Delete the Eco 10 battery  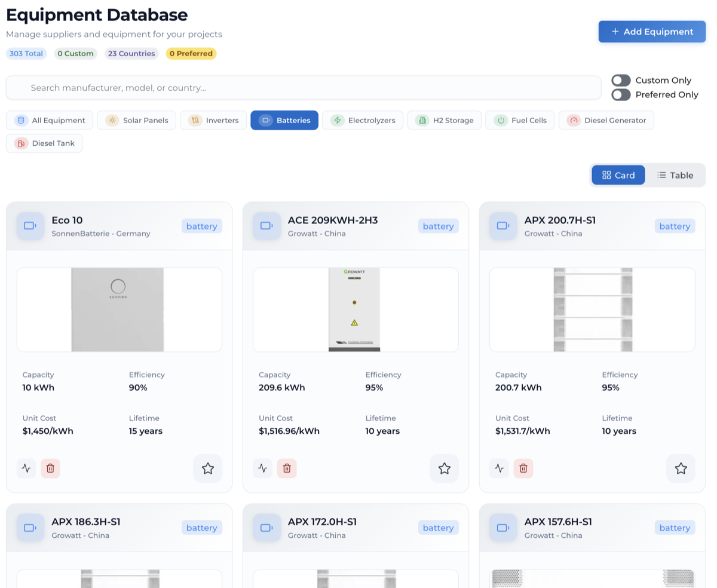50,468
